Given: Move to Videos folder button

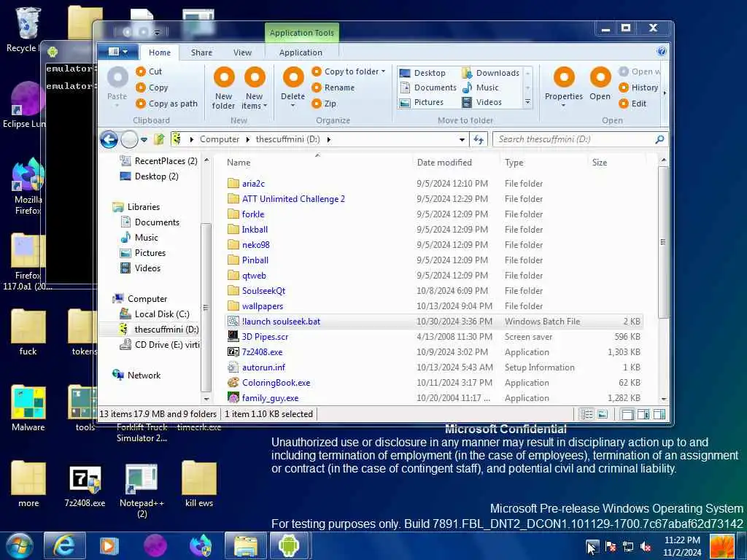Looking at the screenshot, I should point(482,102).
